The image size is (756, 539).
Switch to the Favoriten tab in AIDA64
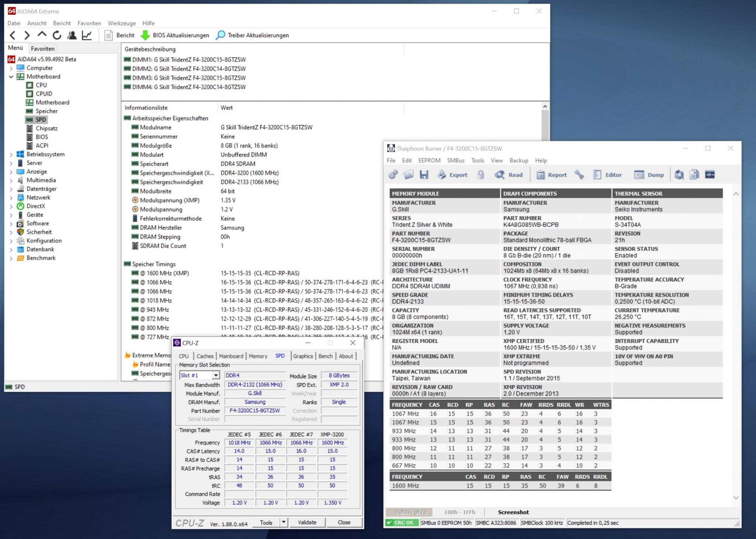pos(42,49)
